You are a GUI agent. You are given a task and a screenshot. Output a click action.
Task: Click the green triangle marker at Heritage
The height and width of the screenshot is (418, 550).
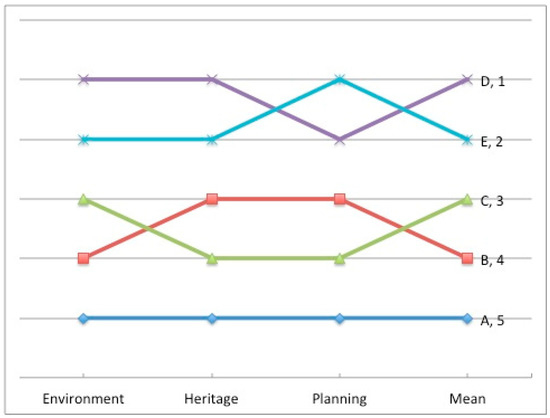coord(212,259)
